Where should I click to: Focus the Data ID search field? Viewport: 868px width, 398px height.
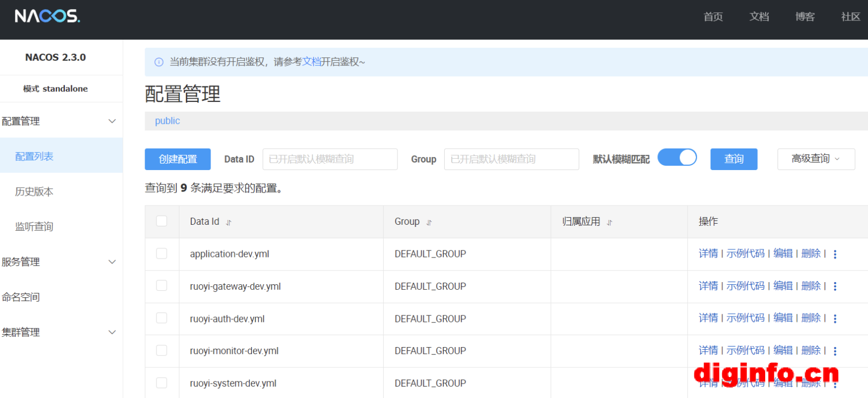[330, 159]
